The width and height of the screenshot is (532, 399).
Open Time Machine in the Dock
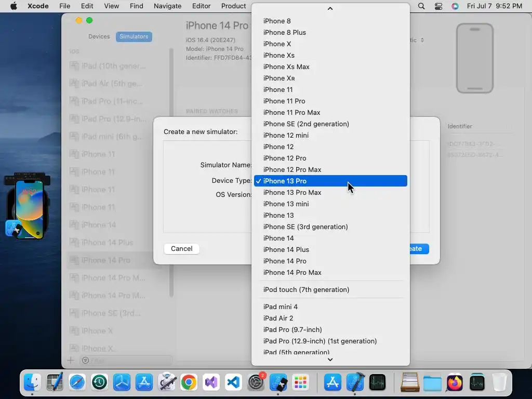99,382
